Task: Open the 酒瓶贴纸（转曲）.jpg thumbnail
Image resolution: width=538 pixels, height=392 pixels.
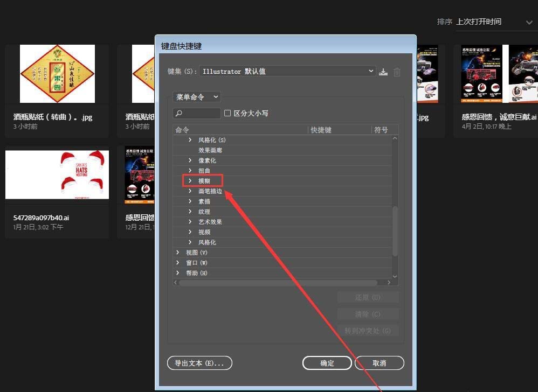Action: tap(57, 73)
